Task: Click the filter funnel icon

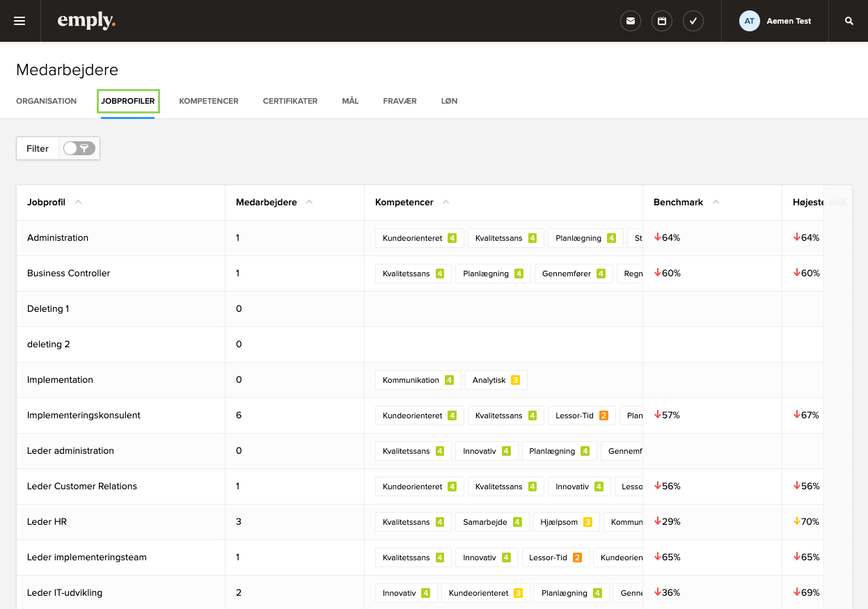Action: (x=84, y=148)
